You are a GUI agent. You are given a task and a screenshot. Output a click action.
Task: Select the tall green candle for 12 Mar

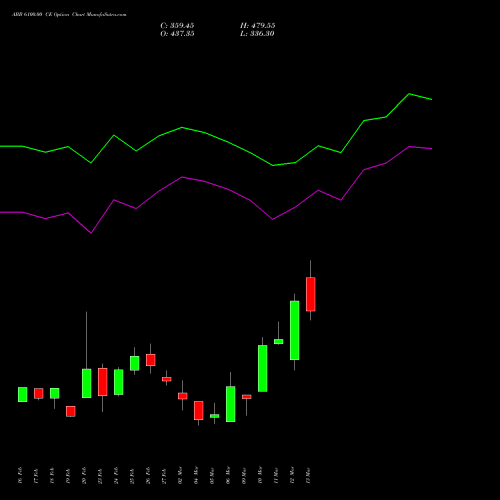[295, 330]
